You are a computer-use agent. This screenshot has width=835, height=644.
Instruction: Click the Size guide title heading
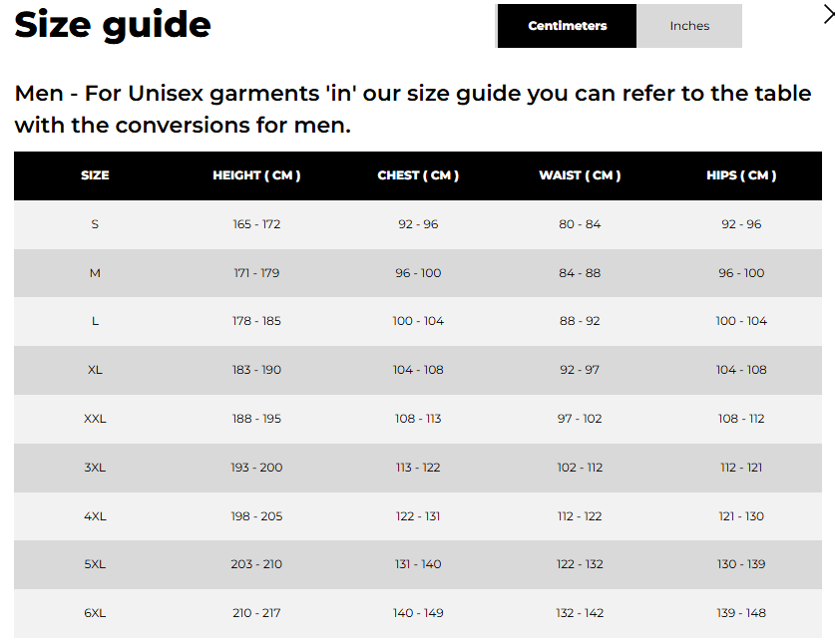click(x=113, y=25)
